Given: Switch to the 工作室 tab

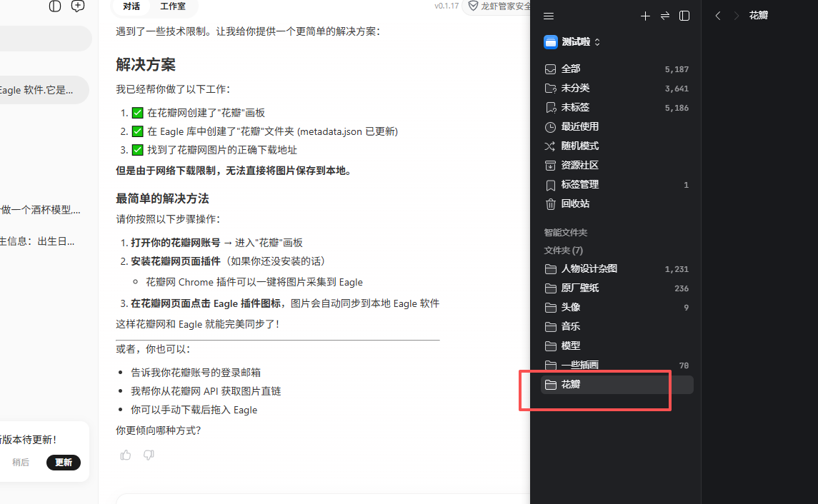Looking at the screenshot, I should tap(173, 6).
